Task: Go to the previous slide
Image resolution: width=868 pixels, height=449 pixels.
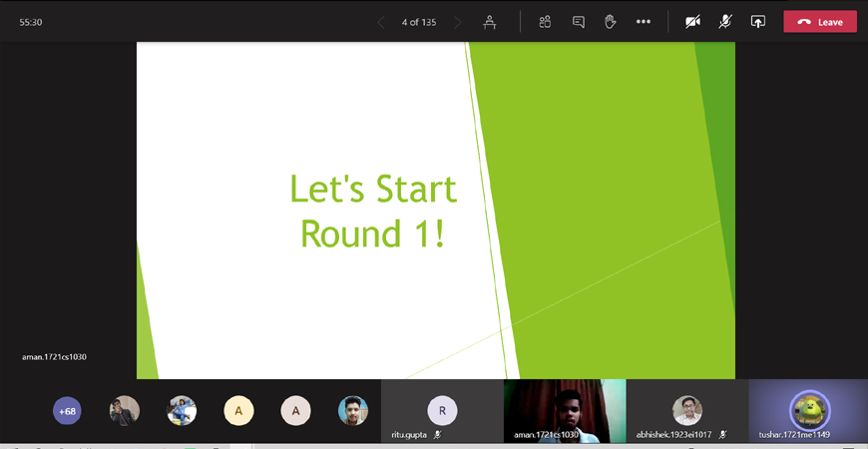Action: (381, 22)
